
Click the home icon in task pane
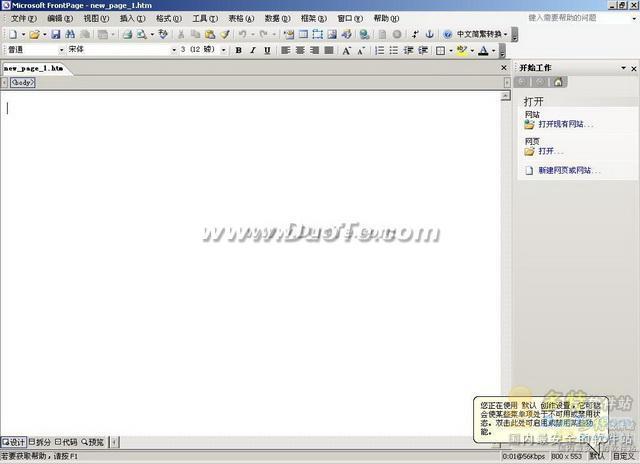tap(558, 82)
